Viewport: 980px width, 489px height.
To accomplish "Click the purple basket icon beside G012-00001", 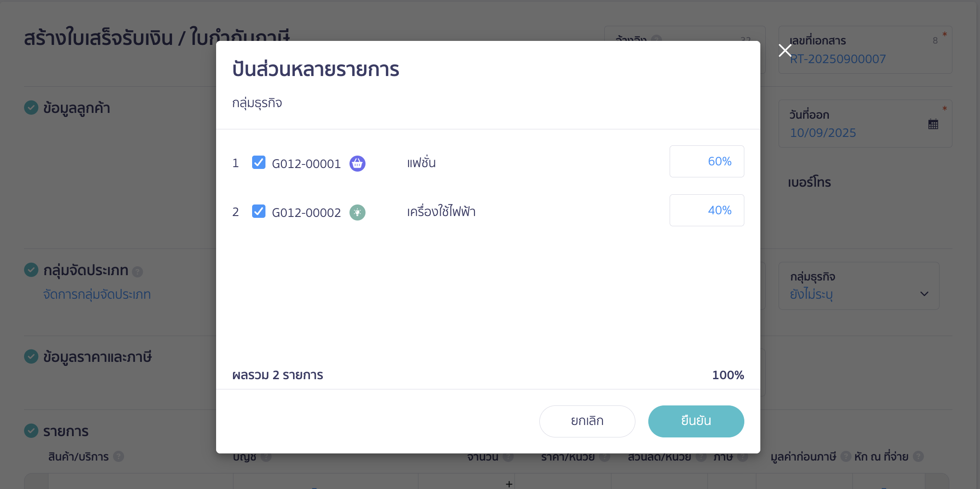I will [x=357, y=164].
